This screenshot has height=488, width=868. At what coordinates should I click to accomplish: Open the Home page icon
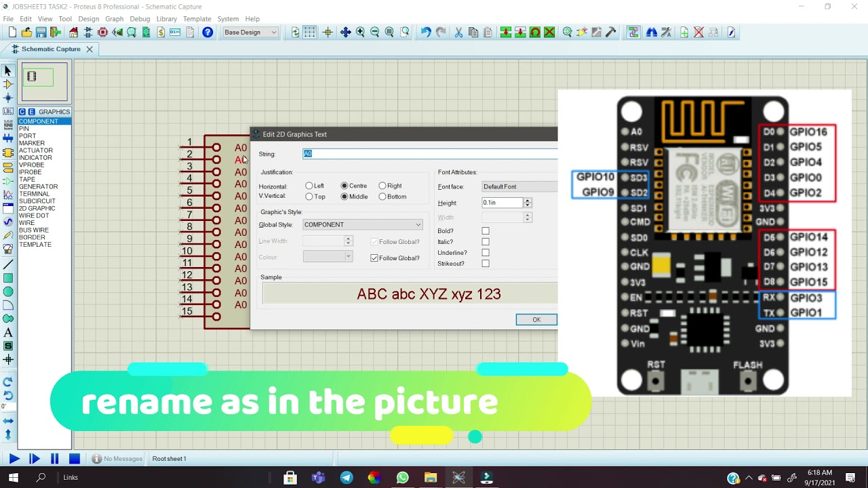(x=74, y=32)
